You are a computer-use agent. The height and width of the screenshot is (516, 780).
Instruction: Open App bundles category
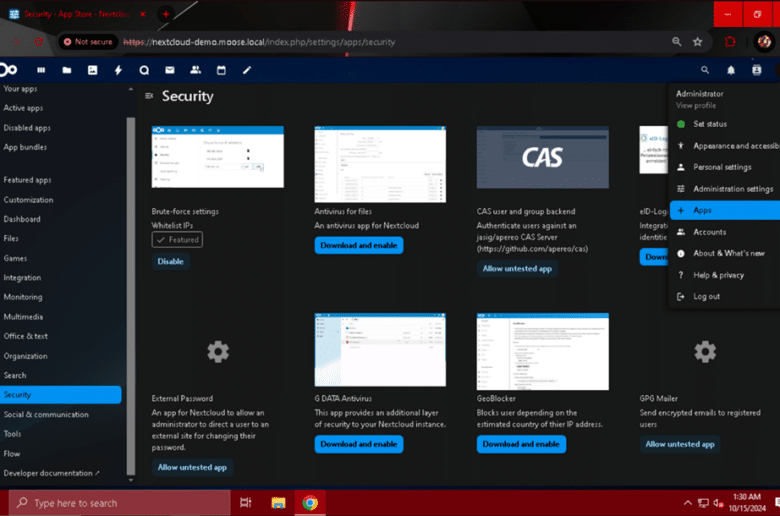point(25,147)
